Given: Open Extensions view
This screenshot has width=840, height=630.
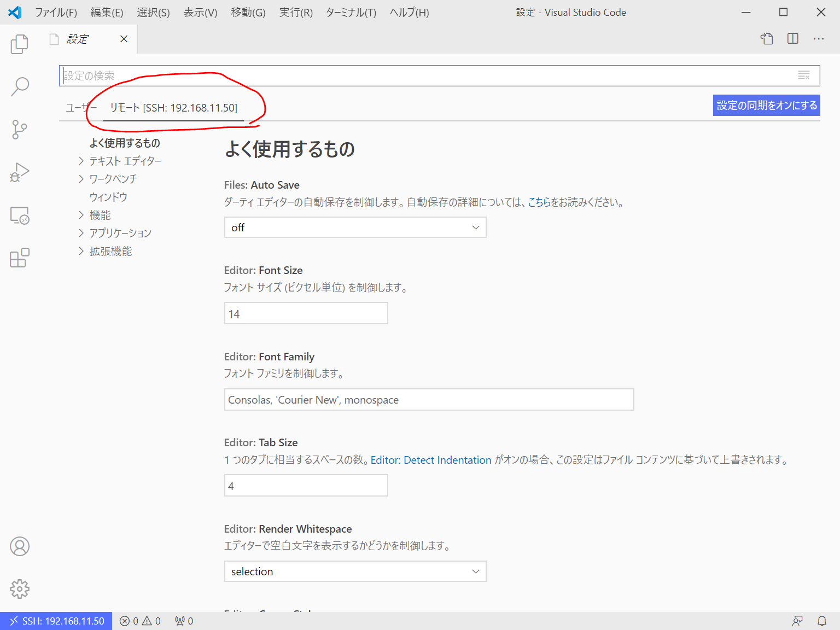Looking at the screenshot, I should tap(20, 258).
